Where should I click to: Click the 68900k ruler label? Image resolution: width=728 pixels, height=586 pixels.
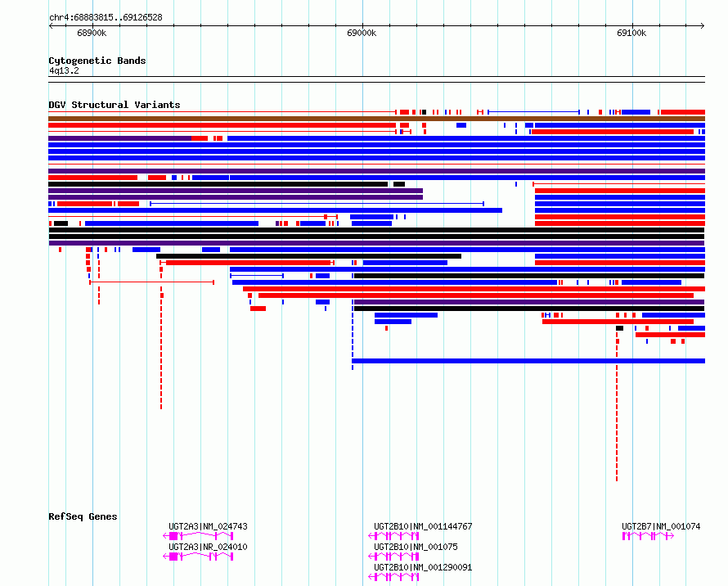92,33
